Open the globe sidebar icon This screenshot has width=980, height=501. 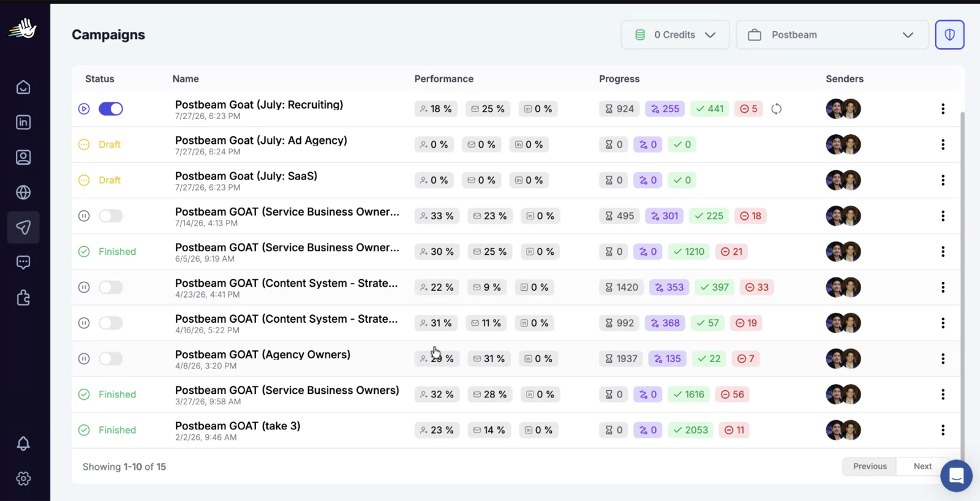point(23,192)
